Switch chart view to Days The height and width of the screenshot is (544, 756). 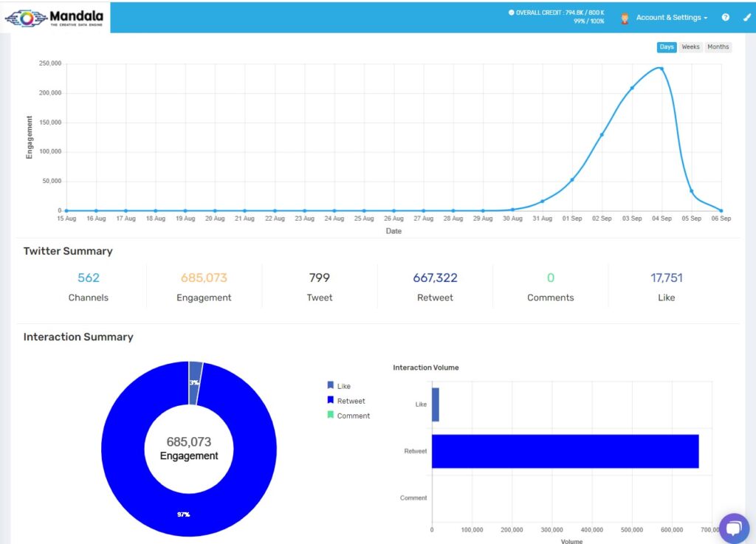pos(667,47)
